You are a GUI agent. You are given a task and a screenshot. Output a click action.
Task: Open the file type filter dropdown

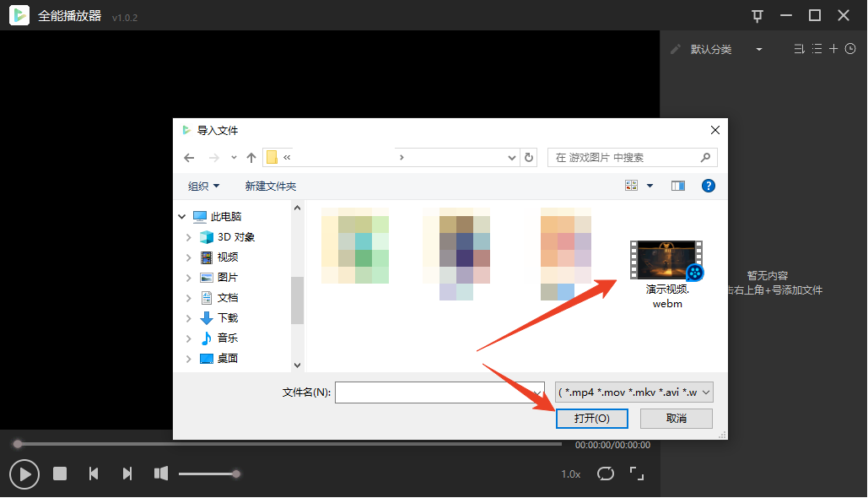coord(634,392)
